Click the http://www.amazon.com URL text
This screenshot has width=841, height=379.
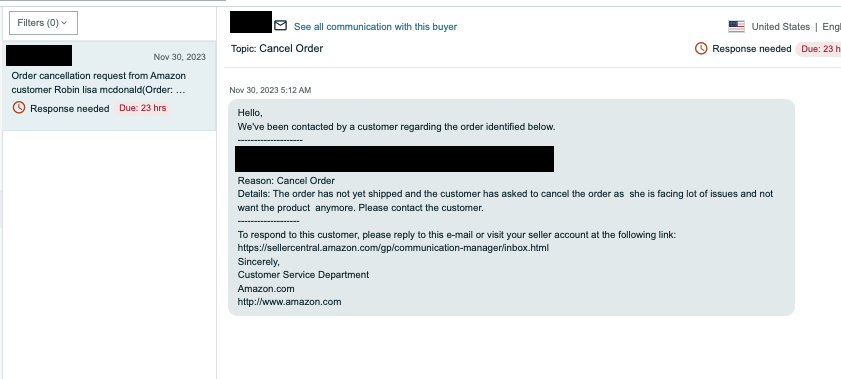pos(290,302)
